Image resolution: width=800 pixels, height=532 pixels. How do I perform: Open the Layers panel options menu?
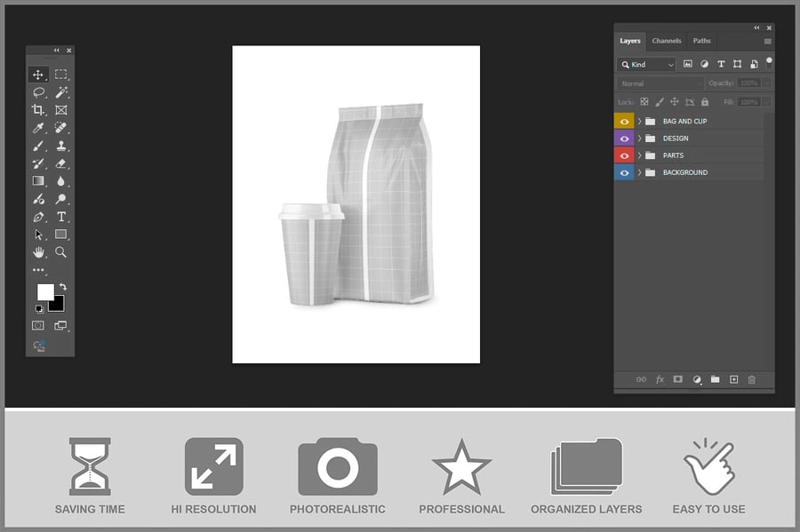[x=767, y=41]
